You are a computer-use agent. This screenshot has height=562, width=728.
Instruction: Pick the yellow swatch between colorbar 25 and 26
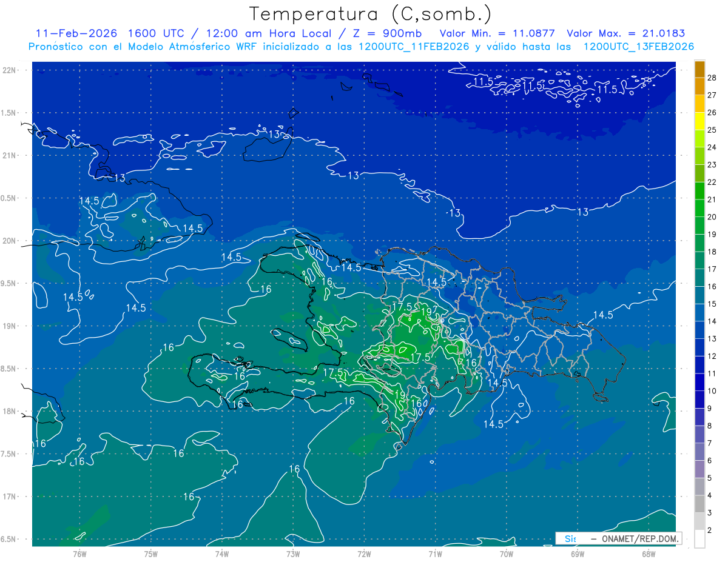700,121
